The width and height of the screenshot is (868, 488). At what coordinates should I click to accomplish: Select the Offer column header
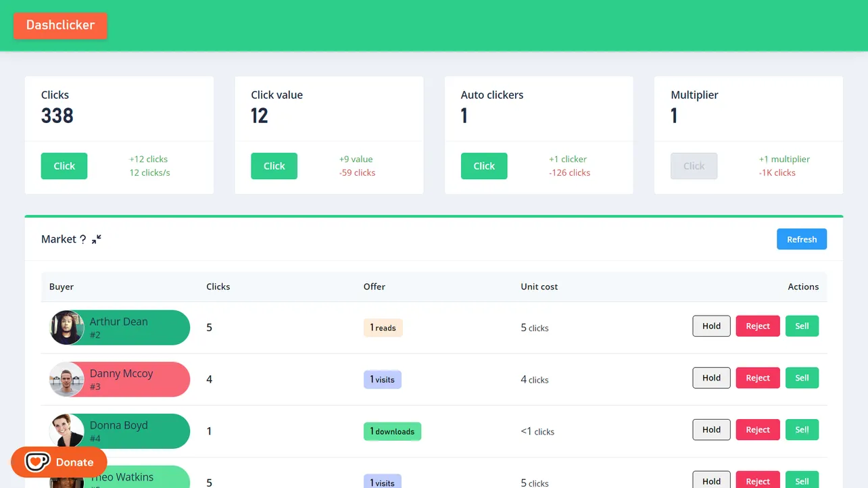(375, 287)
